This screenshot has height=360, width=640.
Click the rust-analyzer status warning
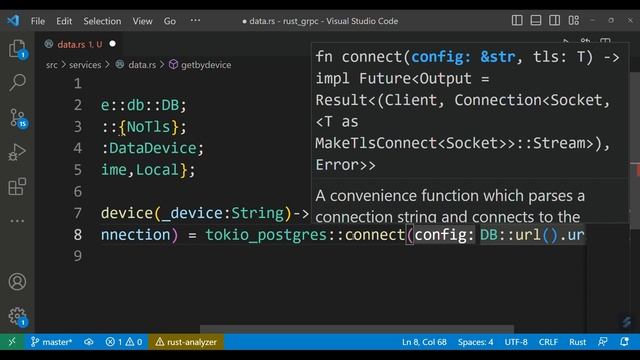pos(186,342)
